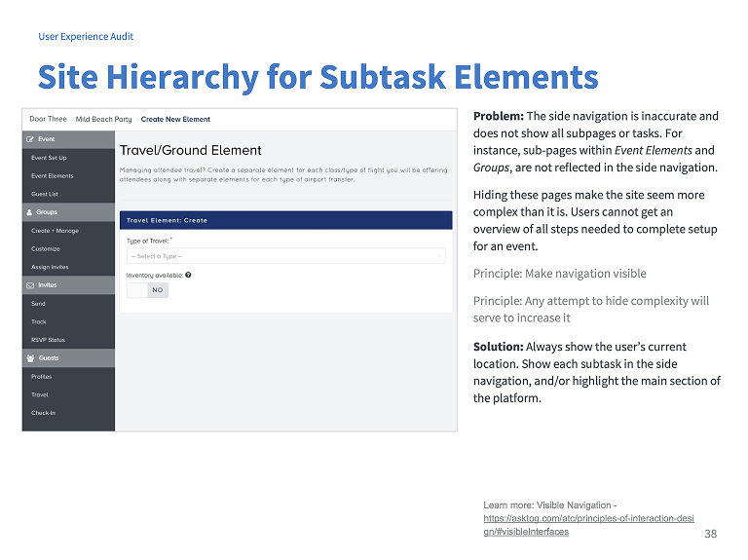Go to Create + Manage groups
The height and width of the screenshot is (560, 748).
55,231
